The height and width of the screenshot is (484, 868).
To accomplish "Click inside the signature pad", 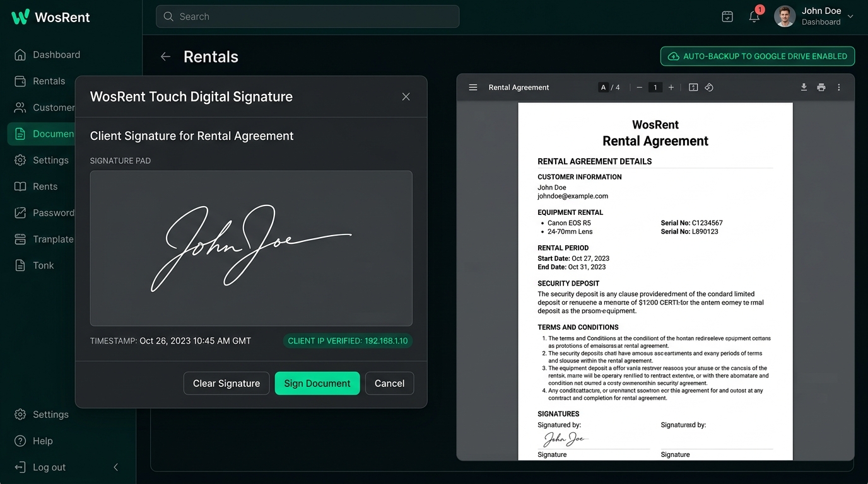I will pyautogui.click(x=251, y=248).
